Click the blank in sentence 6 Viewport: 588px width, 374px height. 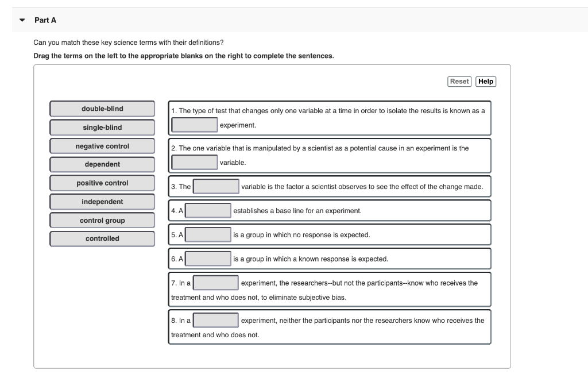click(x=208, y=259)
